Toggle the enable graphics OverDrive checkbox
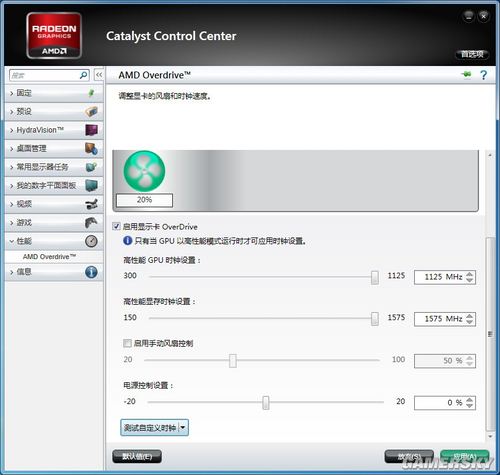 [116, 227]
